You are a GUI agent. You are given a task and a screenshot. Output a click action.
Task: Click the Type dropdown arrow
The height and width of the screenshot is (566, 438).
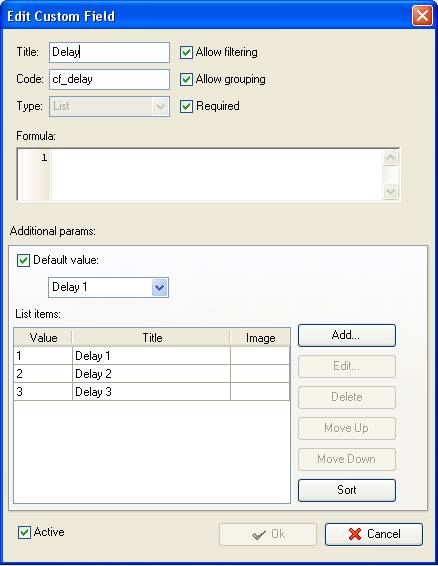click(160, 106)
